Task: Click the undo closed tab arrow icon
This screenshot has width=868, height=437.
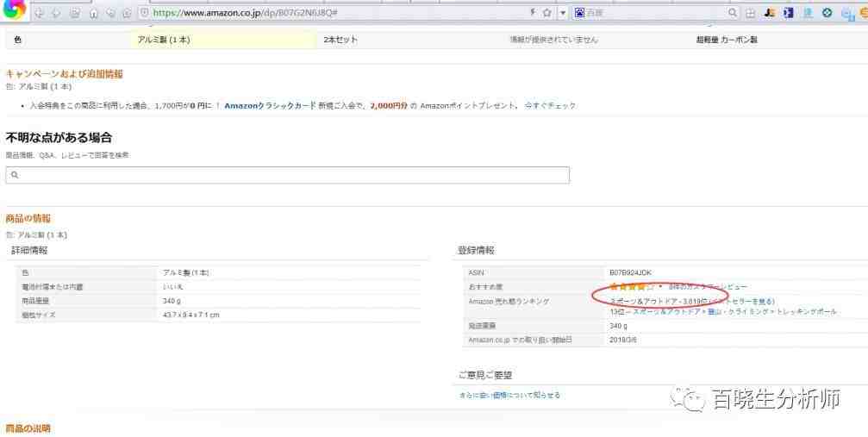Action: [110, 13]
